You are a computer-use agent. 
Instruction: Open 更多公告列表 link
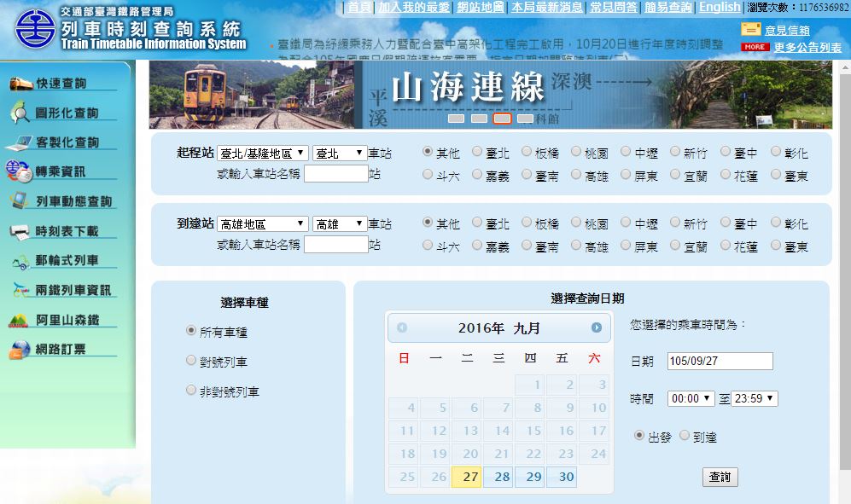(807, 48)
